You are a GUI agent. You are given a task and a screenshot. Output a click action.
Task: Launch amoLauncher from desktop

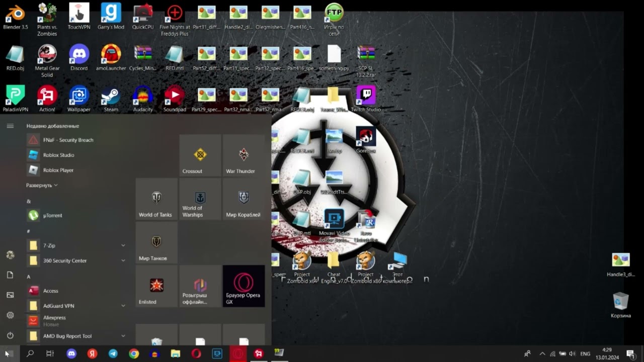[x=111, y=58]
